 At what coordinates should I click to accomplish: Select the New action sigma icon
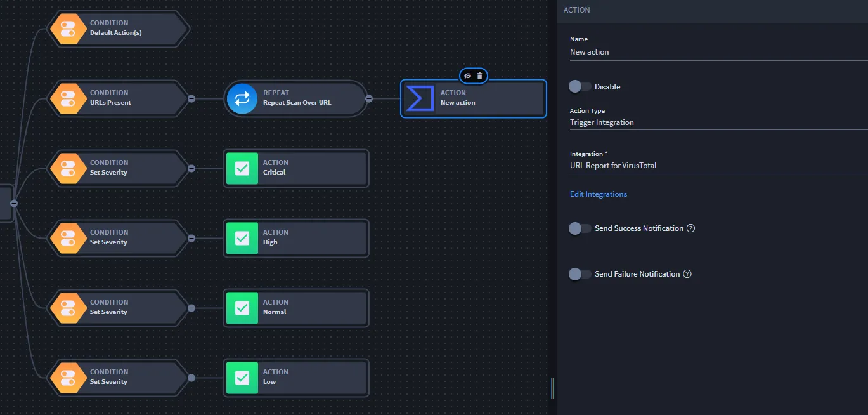point(418,98)
